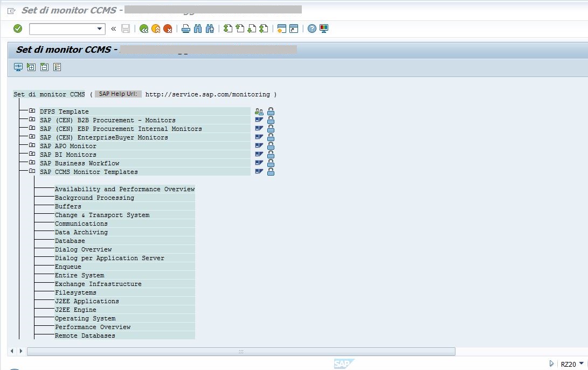This screenshot has width=588, height=370.
Task: Open Find with the binoculars icon
Action: 198,29
